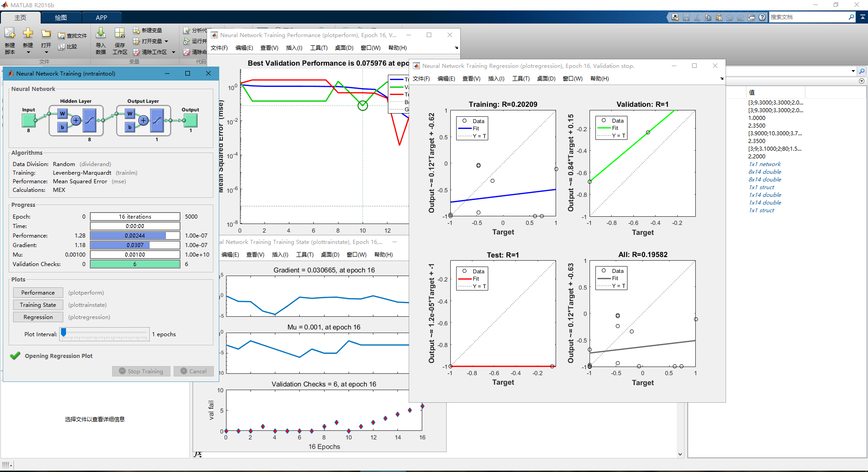
Task: Collapse the toolstrip with the top-right arrow
Action: pyautogui.click(x=863, y=17)
